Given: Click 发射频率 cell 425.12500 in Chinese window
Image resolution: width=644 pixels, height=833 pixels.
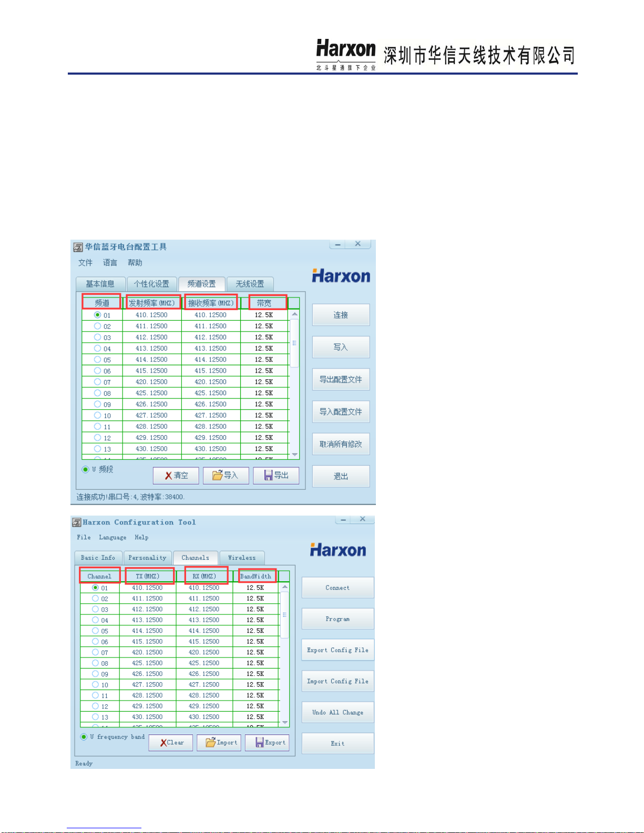Looking at the screenshot, I should coord(152,393).
